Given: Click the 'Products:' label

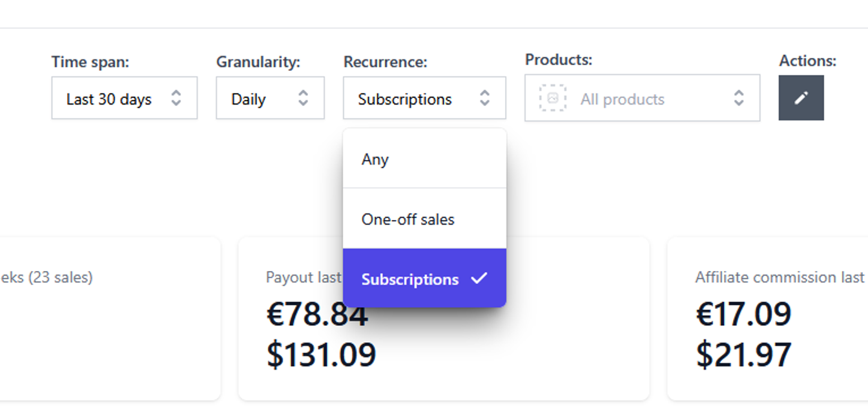Looking at the screenshot, I should coord(559,60).
